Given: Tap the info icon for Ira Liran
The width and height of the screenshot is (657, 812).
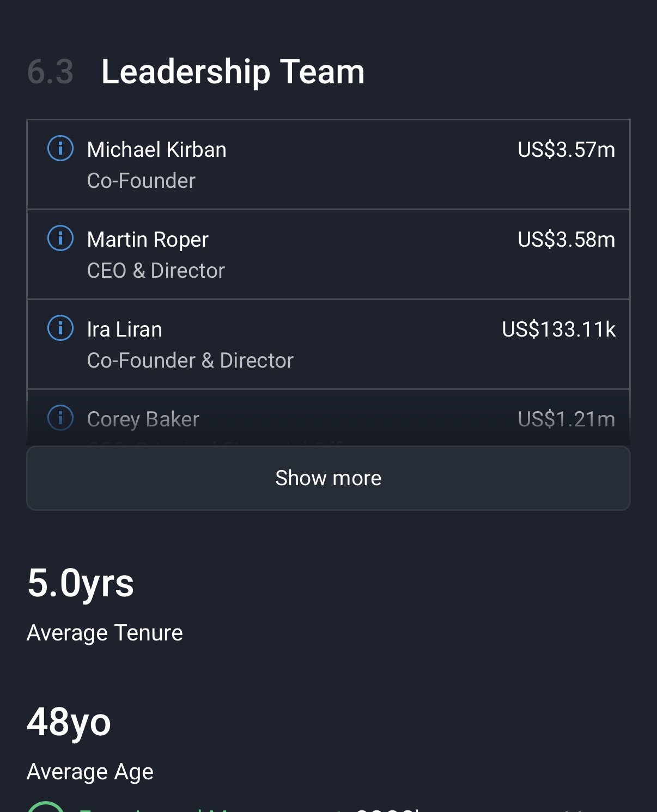Looking at the screenshot, I should coord(60,328).
